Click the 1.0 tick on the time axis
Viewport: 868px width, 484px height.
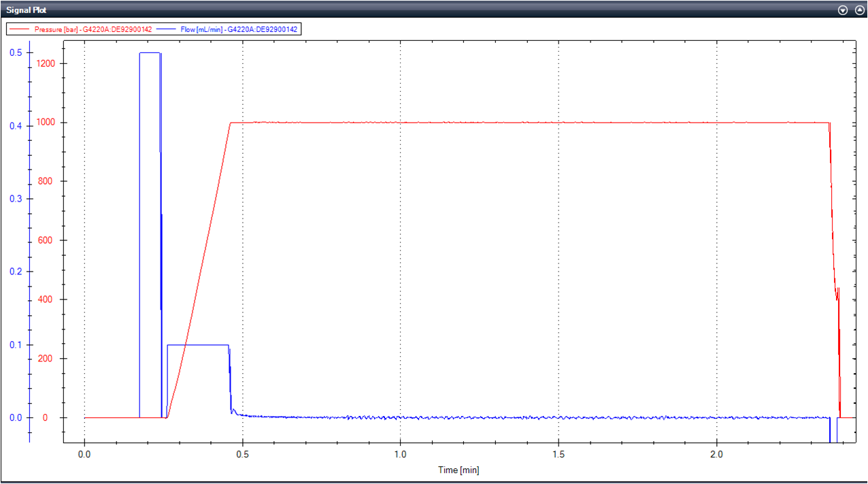[400, 453]
